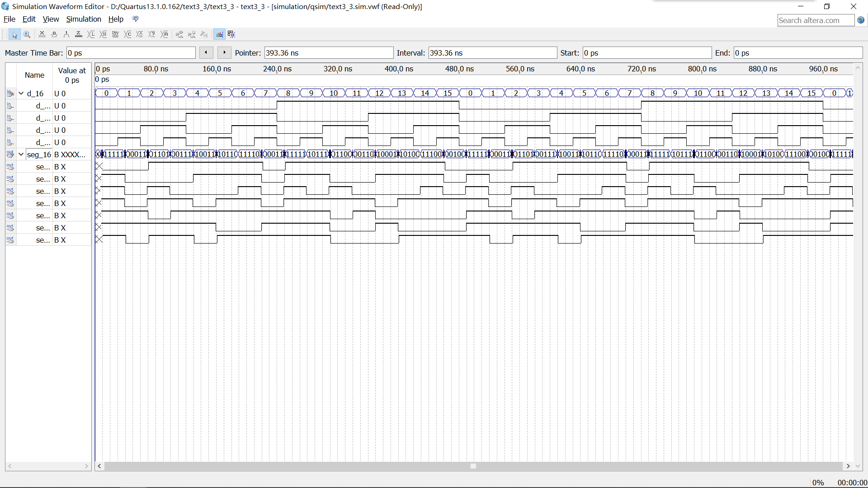Activate the Zoom tool magnifier
Viewport: 868px width, 488px height.
pos(27,35)
